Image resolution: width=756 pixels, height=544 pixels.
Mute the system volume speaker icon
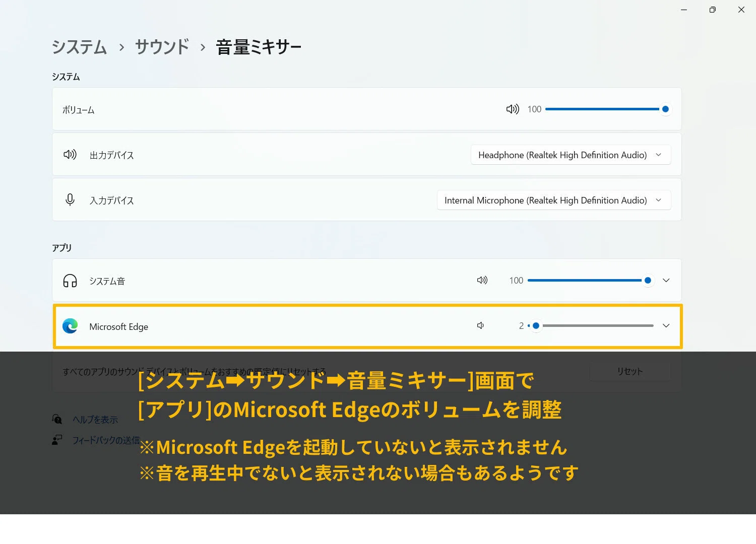click(513, 109)
